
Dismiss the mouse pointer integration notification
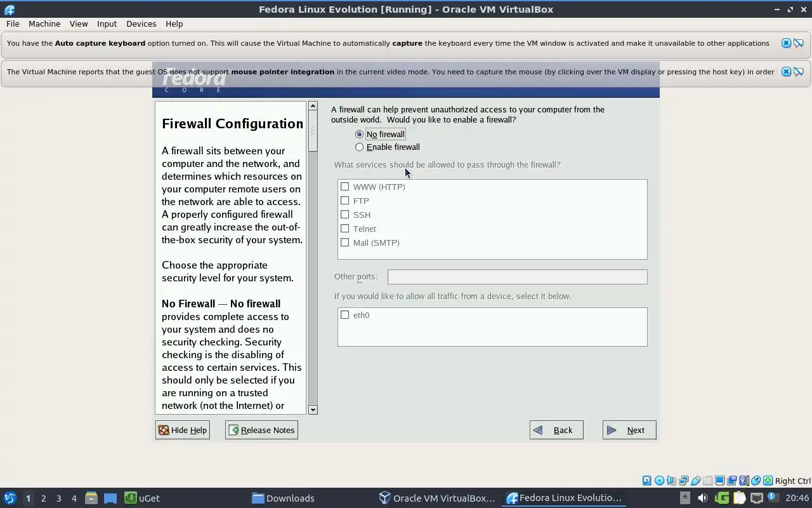coord(786,72)
